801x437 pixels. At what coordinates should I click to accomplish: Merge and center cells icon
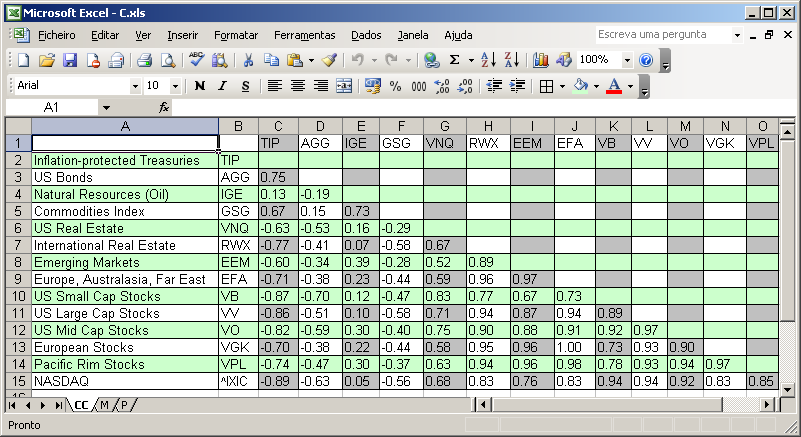(344, 86)
